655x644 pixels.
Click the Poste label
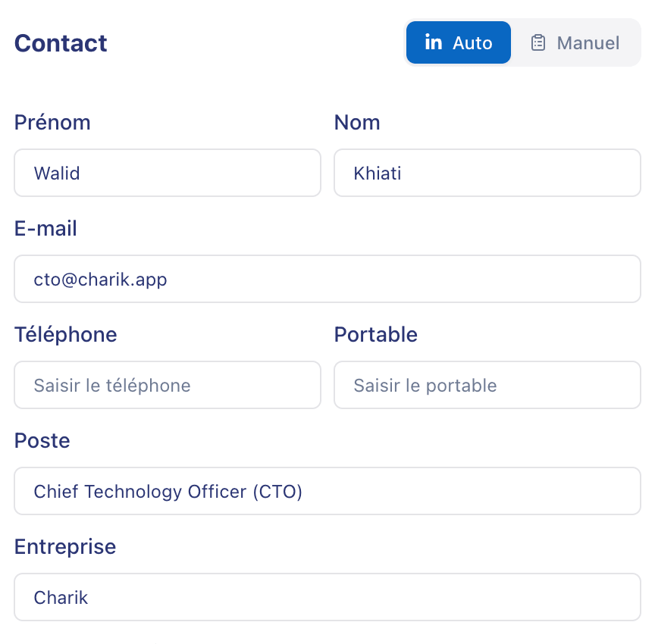(x=42, y=440)
